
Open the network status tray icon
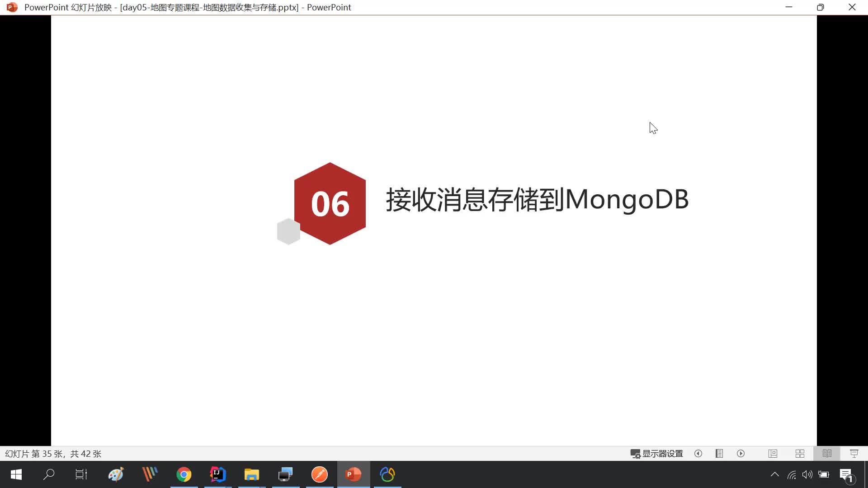click(x=792, y=474)
